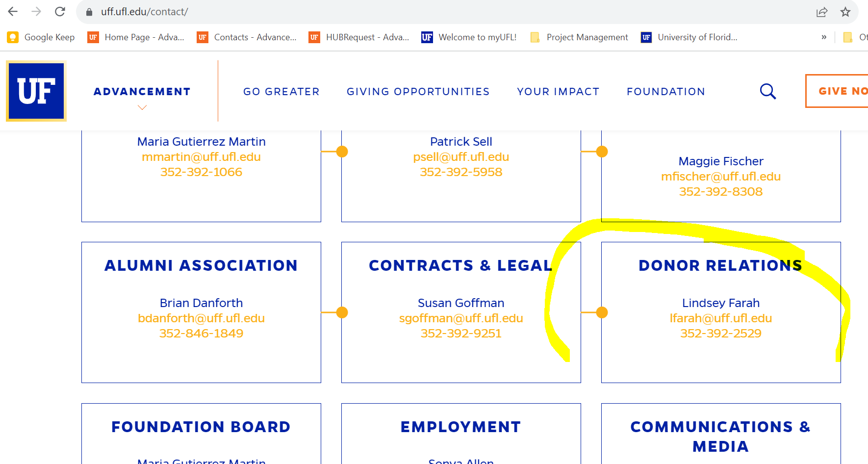868x464 pixels.
Task: Click Susan Goffman's phone number 352-392-9251
Action: click(x=461, y=334)
